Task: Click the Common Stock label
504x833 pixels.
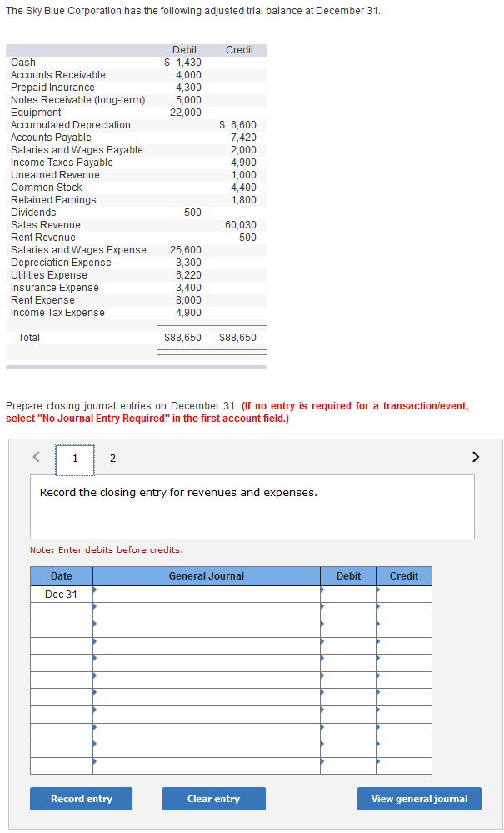Action: coord(46,188)
